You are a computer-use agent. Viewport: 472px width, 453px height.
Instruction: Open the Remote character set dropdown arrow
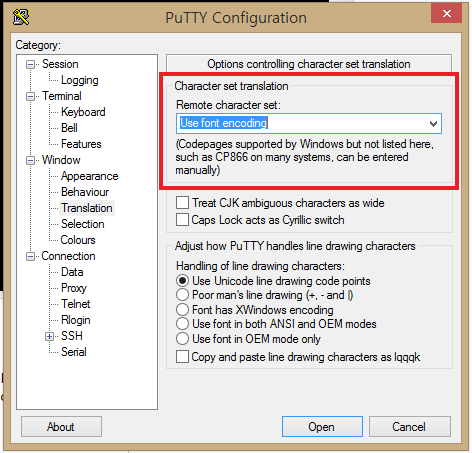433,124
